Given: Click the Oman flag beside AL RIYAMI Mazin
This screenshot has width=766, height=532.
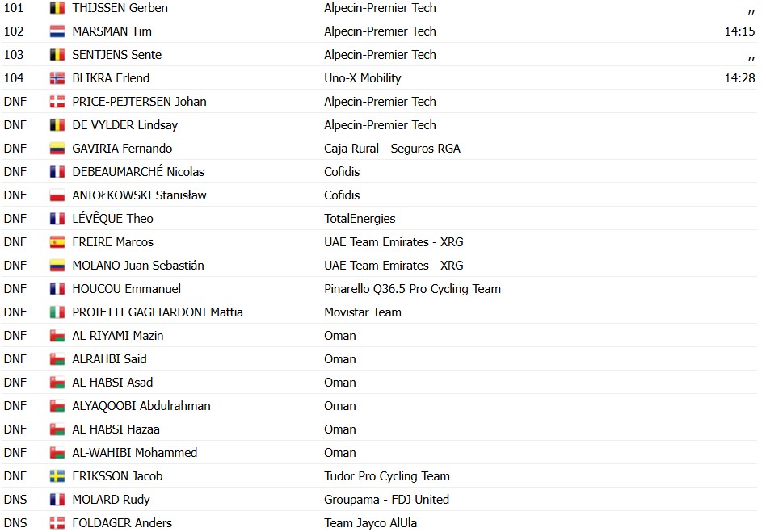Looking at the screenshot, I should coord(57,336).
